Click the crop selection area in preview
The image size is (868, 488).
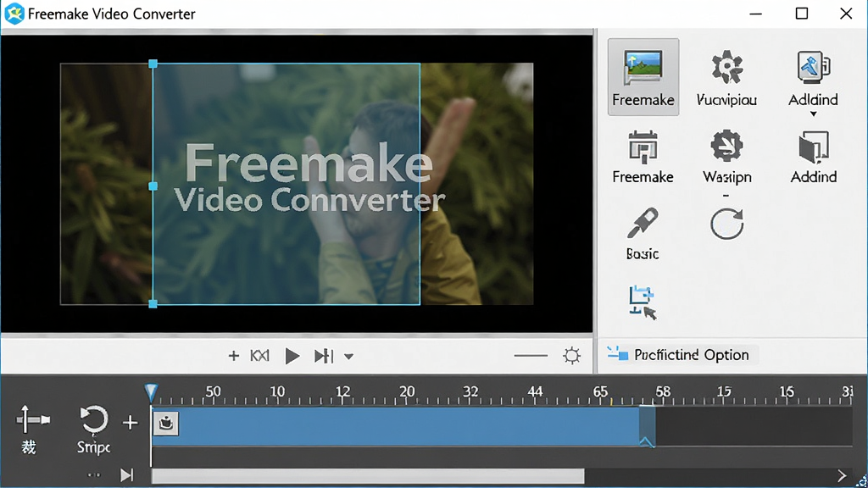(x=287, y=184)
